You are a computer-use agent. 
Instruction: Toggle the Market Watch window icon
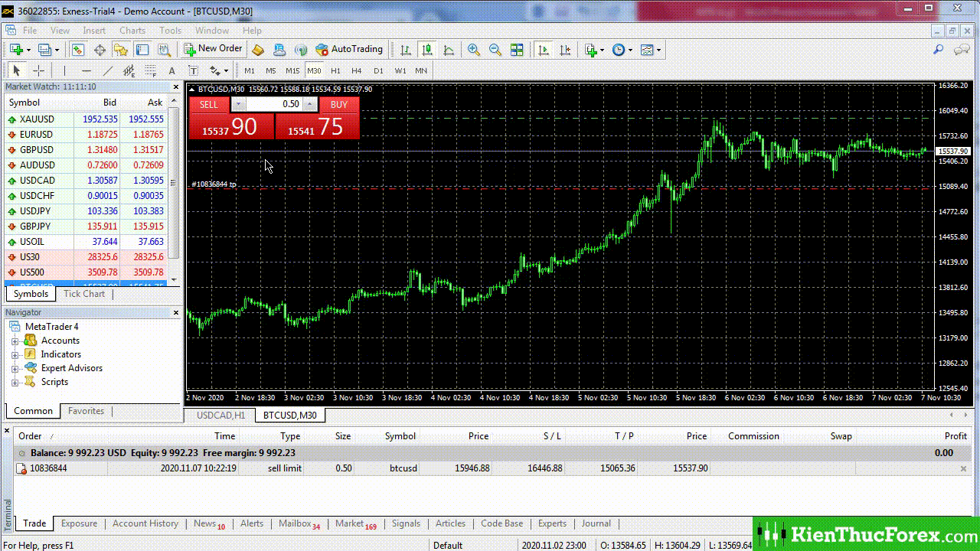click(78, 50)
